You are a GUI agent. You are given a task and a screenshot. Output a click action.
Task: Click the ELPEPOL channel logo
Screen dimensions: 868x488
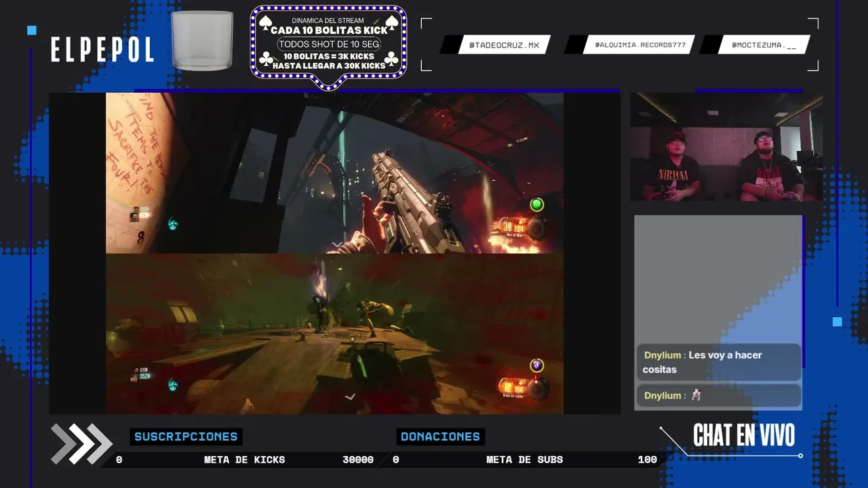tap(102, 49)
